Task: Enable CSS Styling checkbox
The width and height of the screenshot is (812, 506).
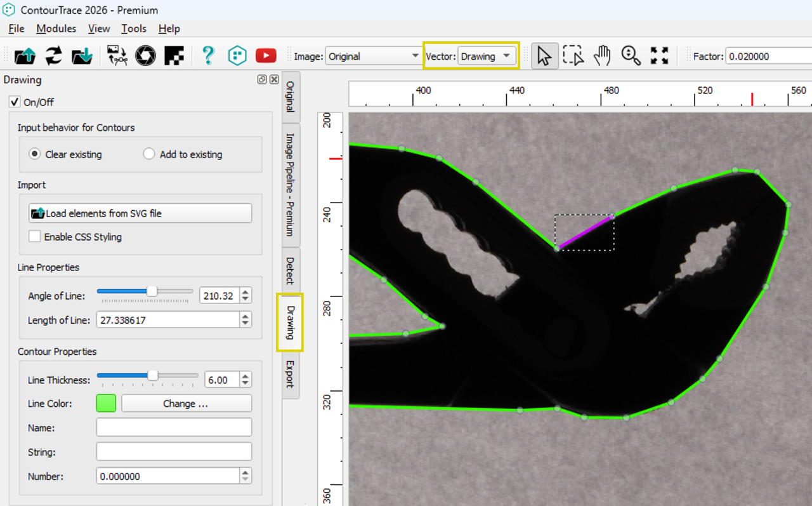Action: click(x=34, y=237)
